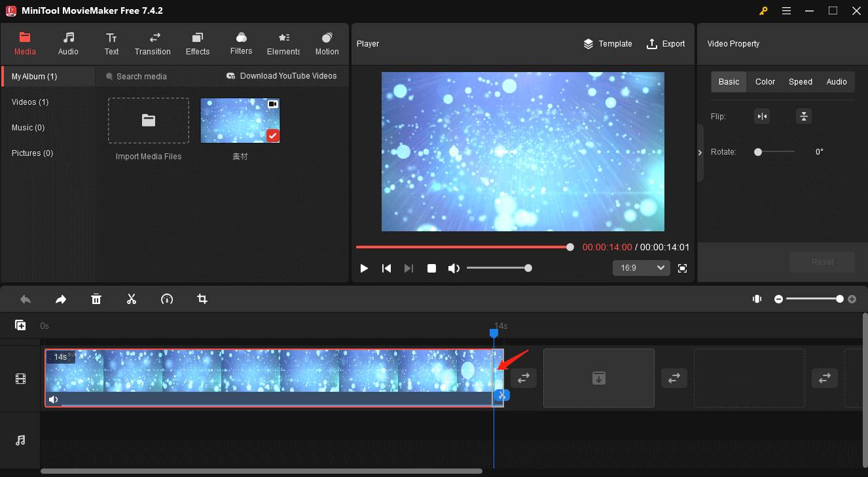
Task: Open the timeline speed control
Action: [x=167, y=299]
